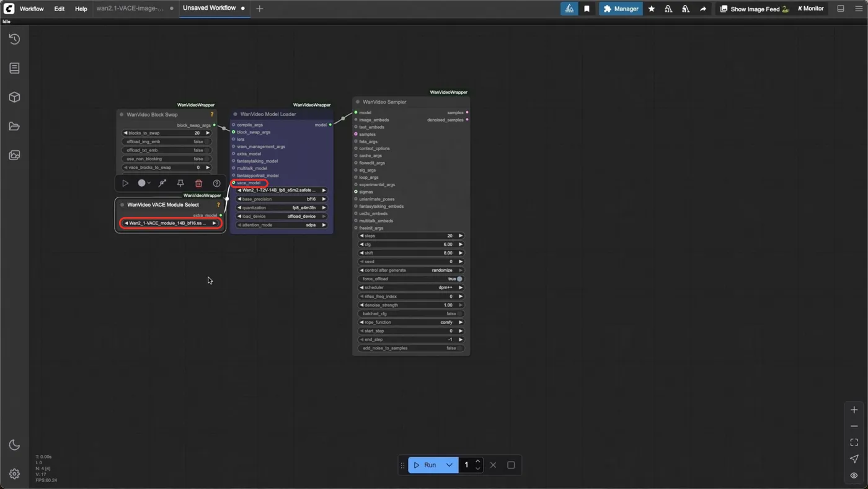Click the share arrow icon in top bar
This screenshot has width=868, height=489.
click(702, 9)
